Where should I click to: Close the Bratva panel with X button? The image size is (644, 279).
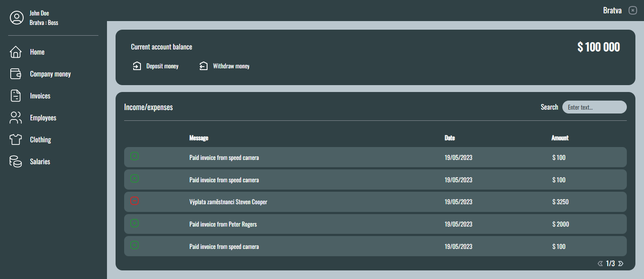[633, 10]
